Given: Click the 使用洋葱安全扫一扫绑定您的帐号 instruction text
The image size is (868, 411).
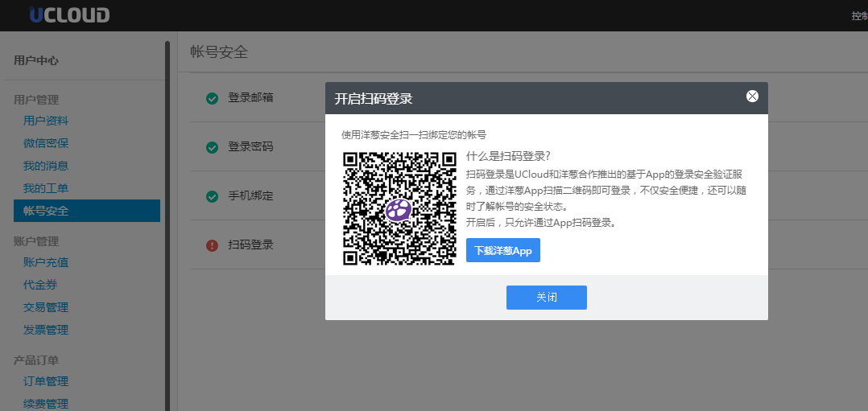Looking at the screenshot, I should pos(414,134).
